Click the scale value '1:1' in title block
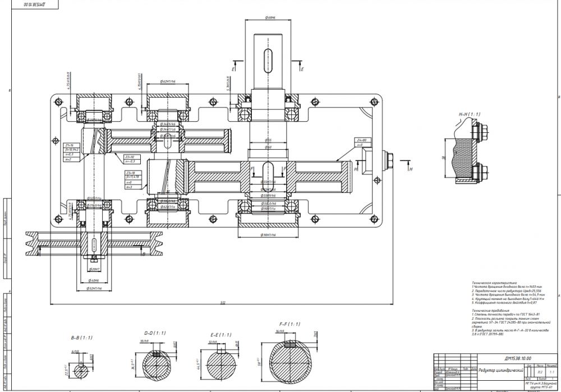This screenshot has height=392, width=561. tap(551, 372)
